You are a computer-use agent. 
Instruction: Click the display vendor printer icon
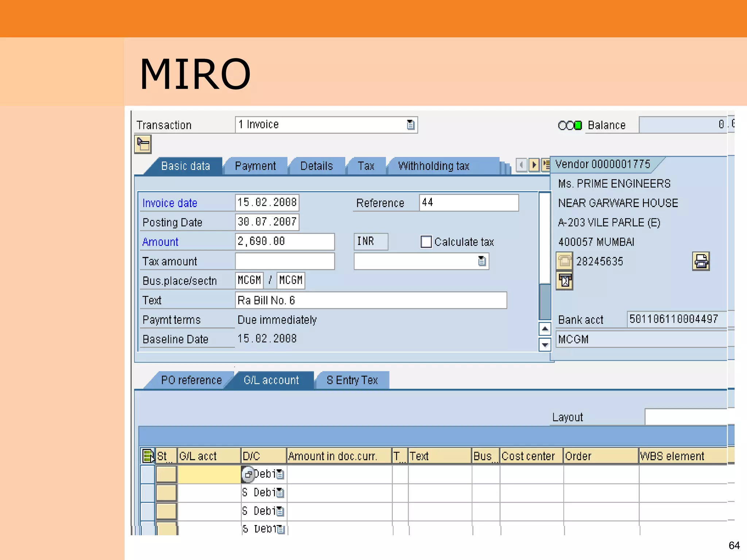point(701,261)
